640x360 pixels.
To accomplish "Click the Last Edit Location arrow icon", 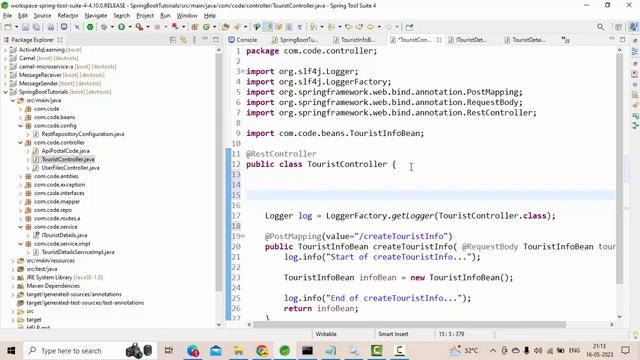I will pos(349,27).
